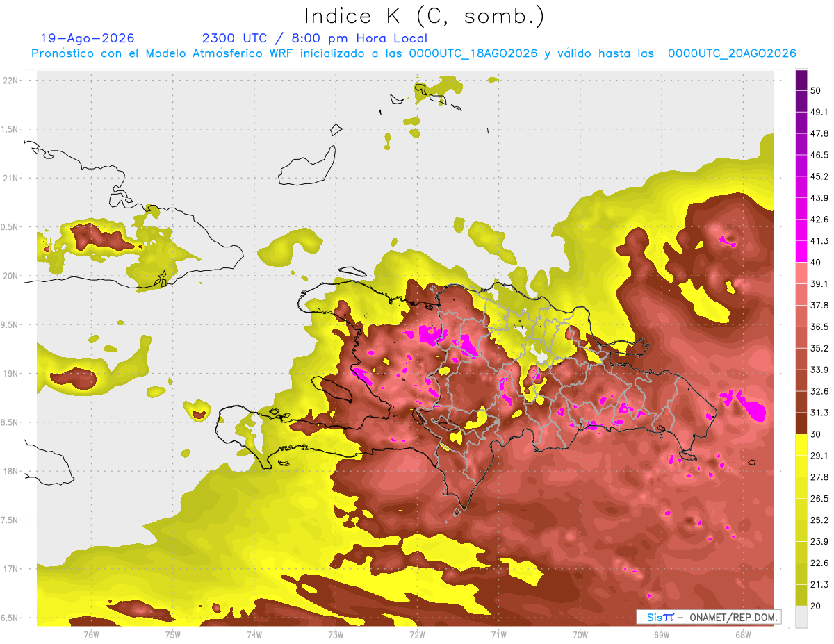Viewport: 834px width, 644px height.
Task: Click the WRF model forecast description line
Action: 414,53
